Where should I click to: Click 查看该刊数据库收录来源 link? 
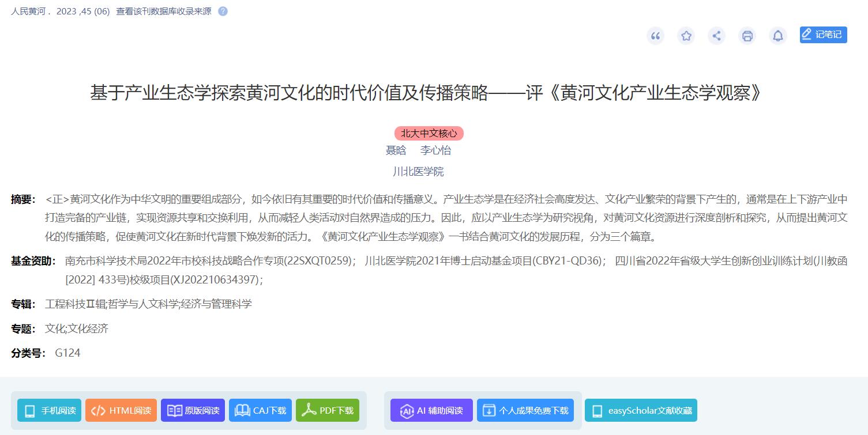click(163, 11)
